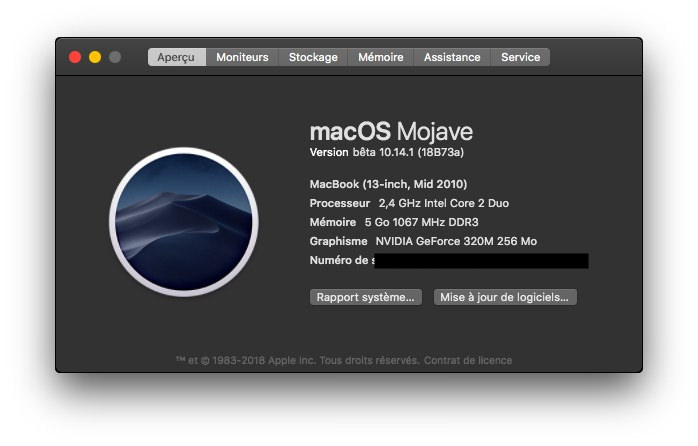Image resolution: width=698 pixels, height=446 pixels.
Task: Click the 2,4 GHz Intel Core 2 Duo value
Action: (x=444, y=203)
